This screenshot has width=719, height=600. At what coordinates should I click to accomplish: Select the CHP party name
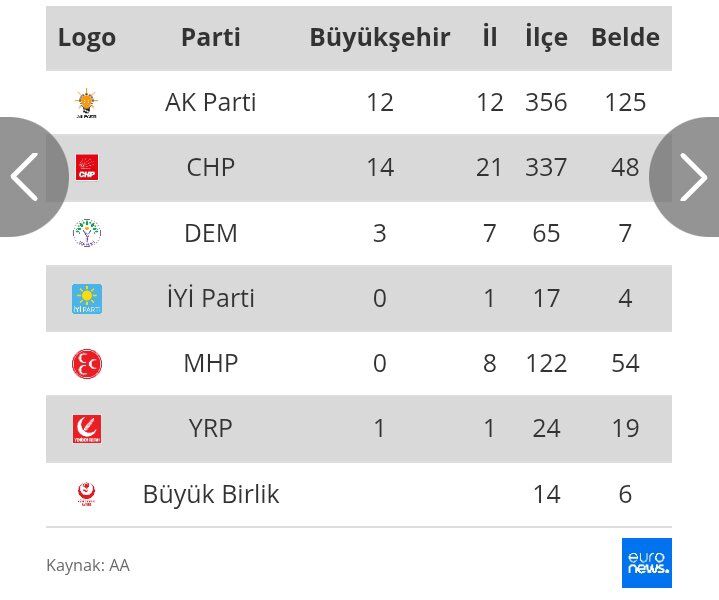(210, 168)
